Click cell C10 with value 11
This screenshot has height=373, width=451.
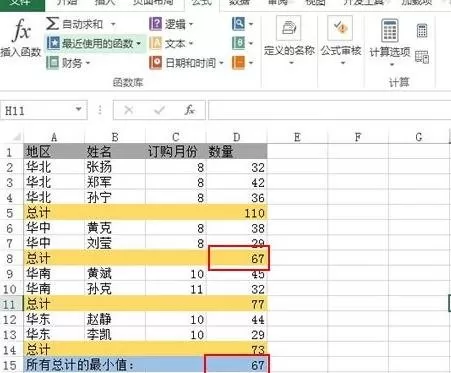pyautogui.click(x=176, y=289)
